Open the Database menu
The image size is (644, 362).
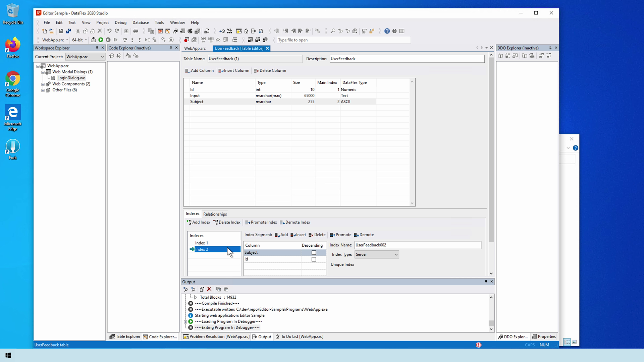140,22
